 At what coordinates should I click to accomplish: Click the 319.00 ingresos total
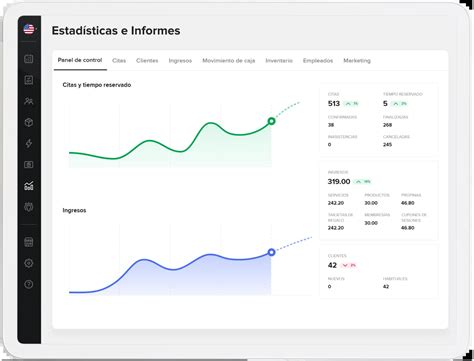339,182
